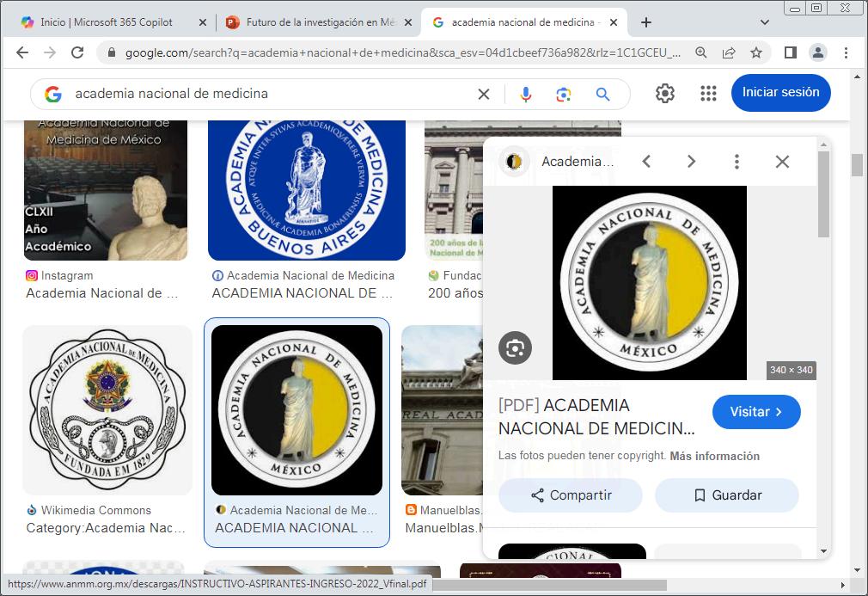Open the Category:Academia Nac... caption
Screen dimensions: 868x596
(106, 528)
